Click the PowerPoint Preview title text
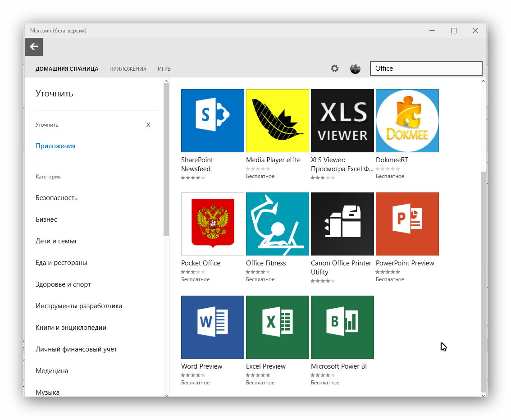Viewport: 511px width, 420px height. click(x=405, y=263)
